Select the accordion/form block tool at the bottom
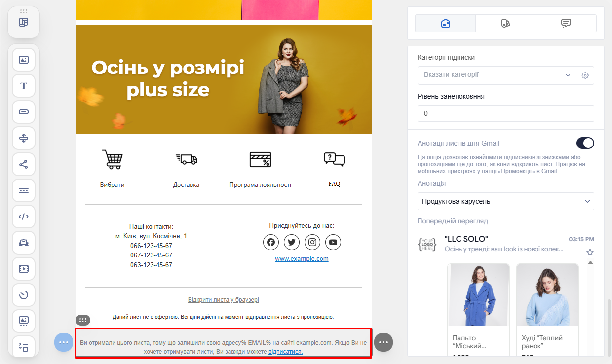The height and width of the screenshot is (364, 612). pyautogui.click(x=24, y=347)
